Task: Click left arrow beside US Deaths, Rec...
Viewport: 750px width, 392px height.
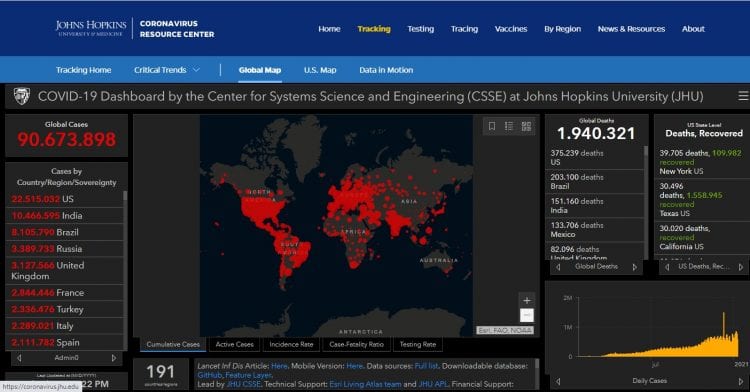Action: click(667, 267)
